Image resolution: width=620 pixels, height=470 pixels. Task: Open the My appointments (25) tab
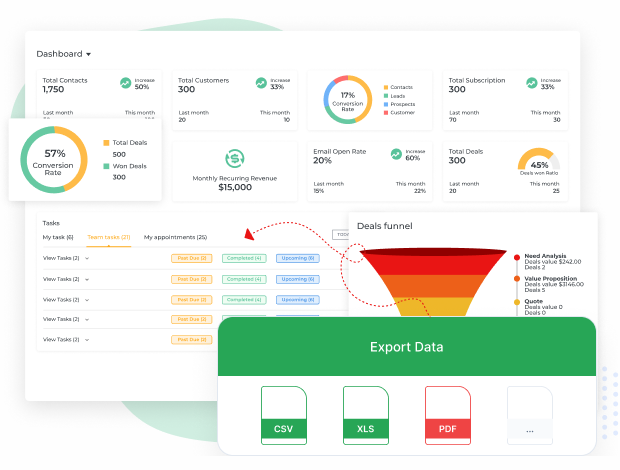click(x=175, y=237)
